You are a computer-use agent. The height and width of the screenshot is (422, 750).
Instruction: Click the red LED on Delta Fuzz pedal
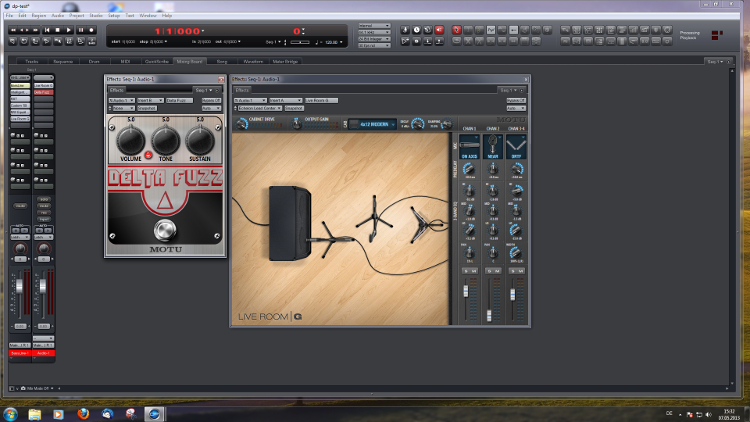(148, 155)
